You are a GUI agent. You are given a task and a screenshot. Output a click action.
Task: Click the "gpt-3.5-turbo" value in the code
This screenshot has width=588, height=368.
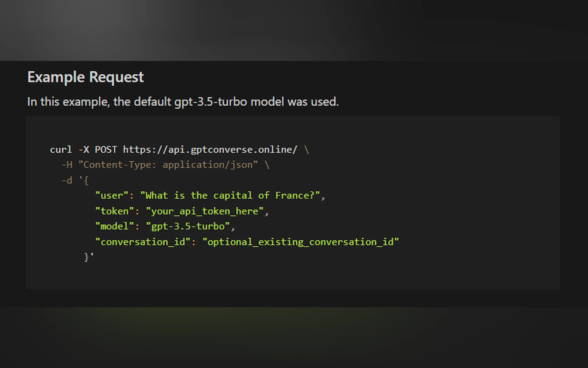(x=188, y=227)
